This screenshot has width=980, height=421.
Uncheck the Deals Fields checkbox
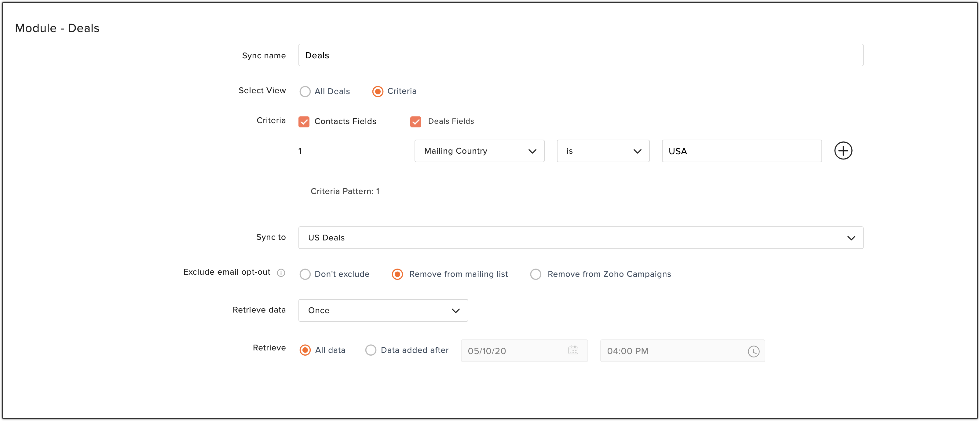415,122
